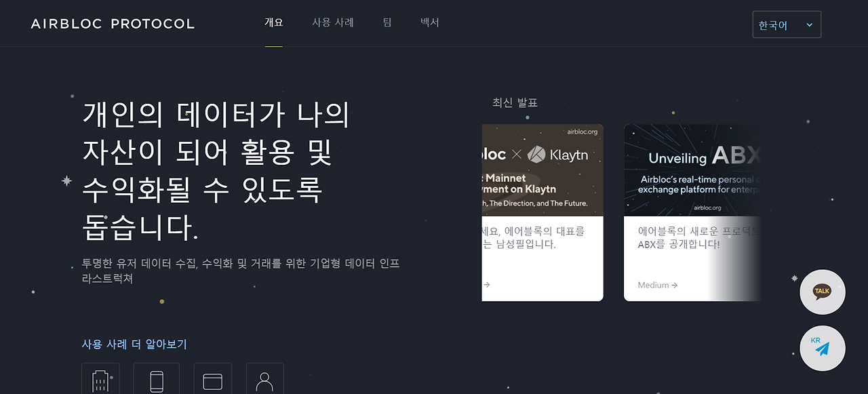Go to the 개요 tab

click(x=274, y=22)
